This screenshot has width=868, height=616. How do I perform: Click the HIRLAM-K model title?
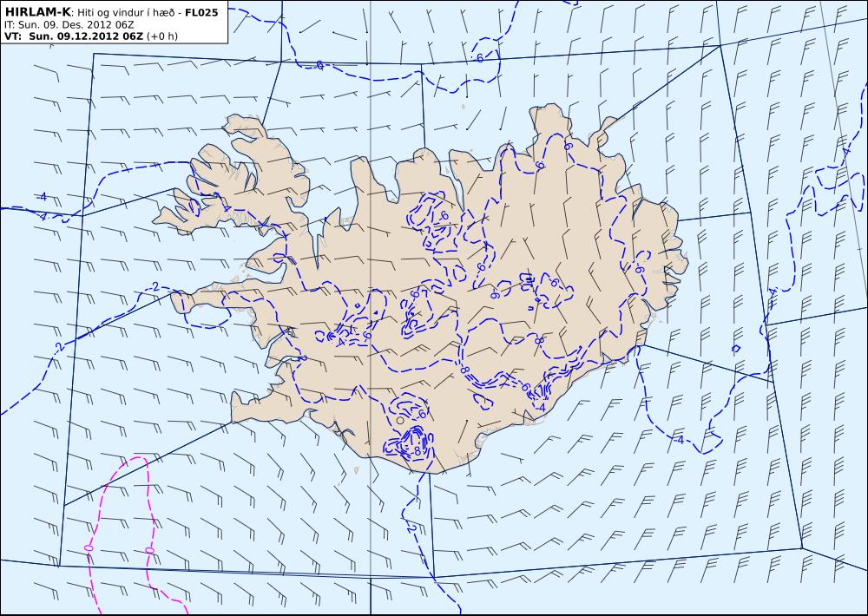[x=39, y=12]
